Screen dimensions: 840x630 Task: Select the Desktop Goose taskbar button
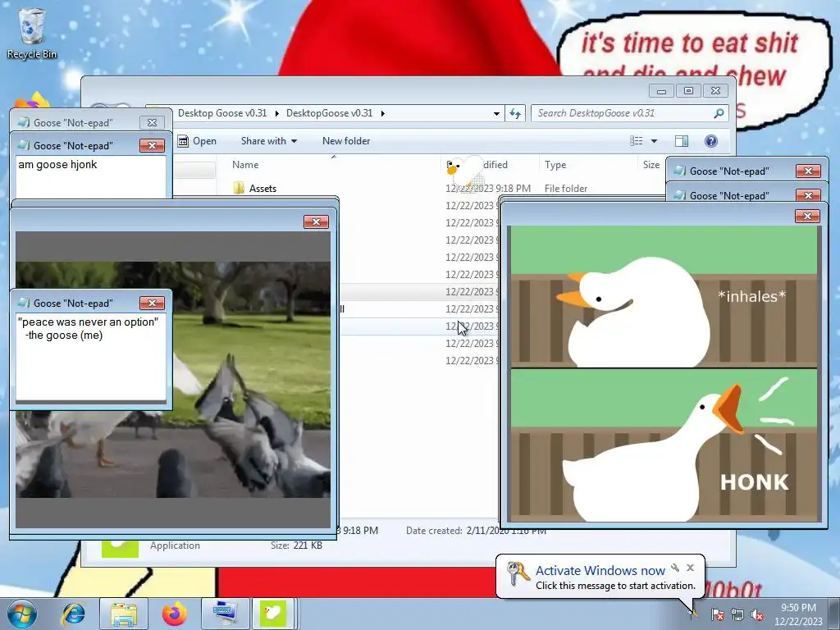(273, 614)
